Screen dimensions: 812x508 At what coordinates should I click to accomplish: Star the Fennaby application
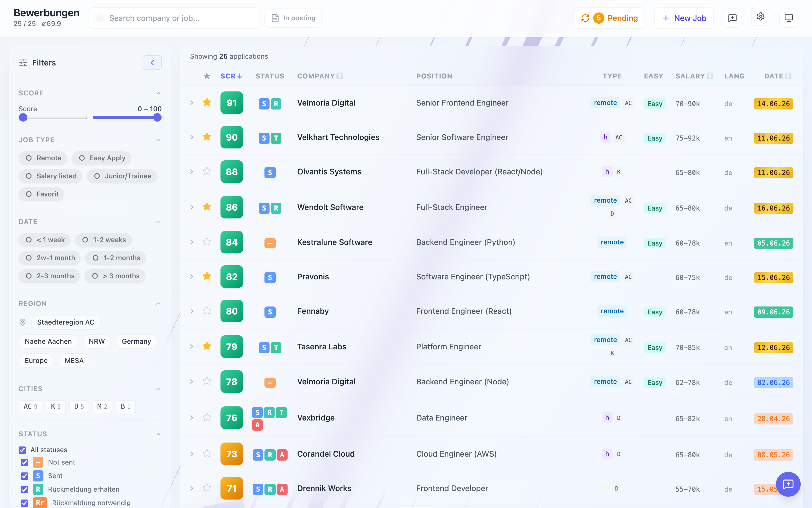[207, 311]
